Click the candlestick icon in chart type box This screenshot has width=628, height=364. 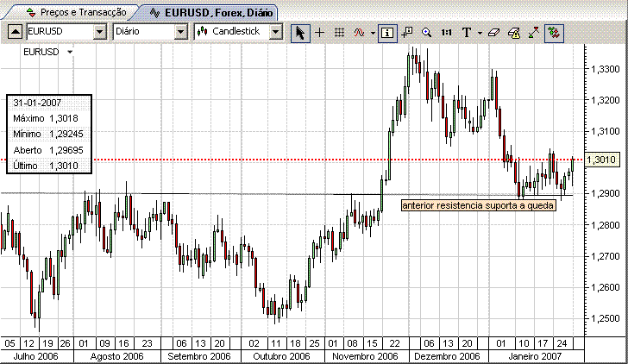pyautogui.click(x=202, y=32)
